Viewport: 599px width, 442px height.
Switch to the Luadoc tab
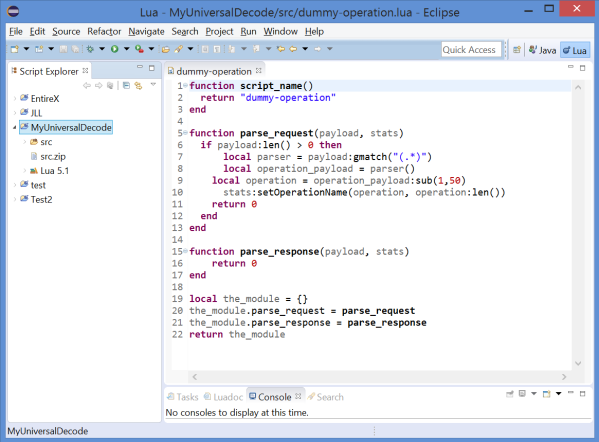224,397
